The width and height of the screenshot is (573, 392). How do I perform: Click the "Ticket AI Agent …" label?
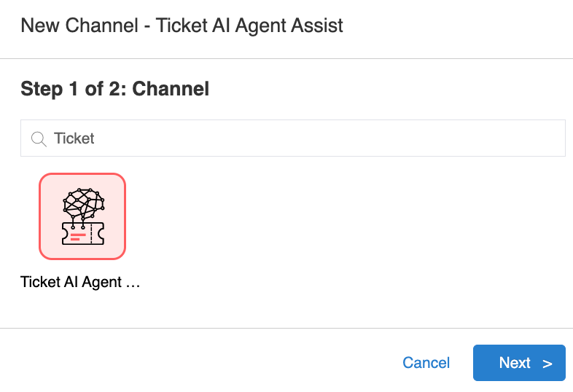pos(80,282)
